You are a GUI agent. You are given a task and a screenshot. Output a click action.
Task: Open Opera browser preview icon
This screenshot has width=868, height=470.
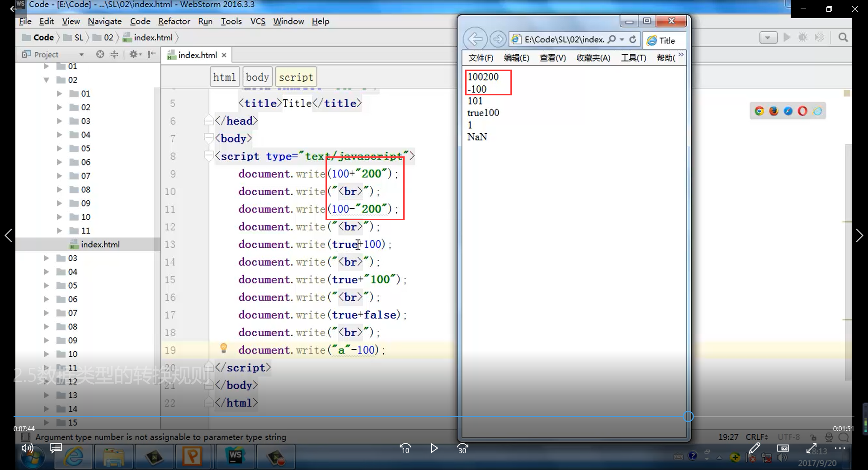coord(802,111)
